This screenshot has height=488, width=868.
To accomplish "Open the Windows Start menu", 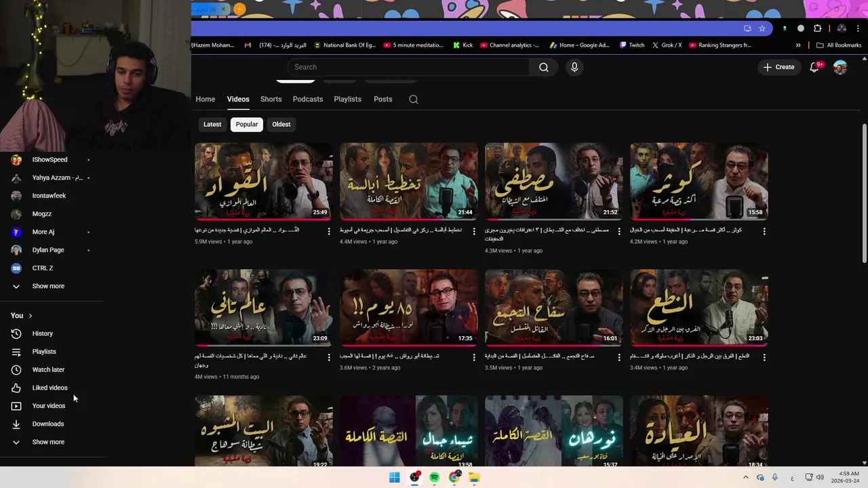I will click(394, 477).
